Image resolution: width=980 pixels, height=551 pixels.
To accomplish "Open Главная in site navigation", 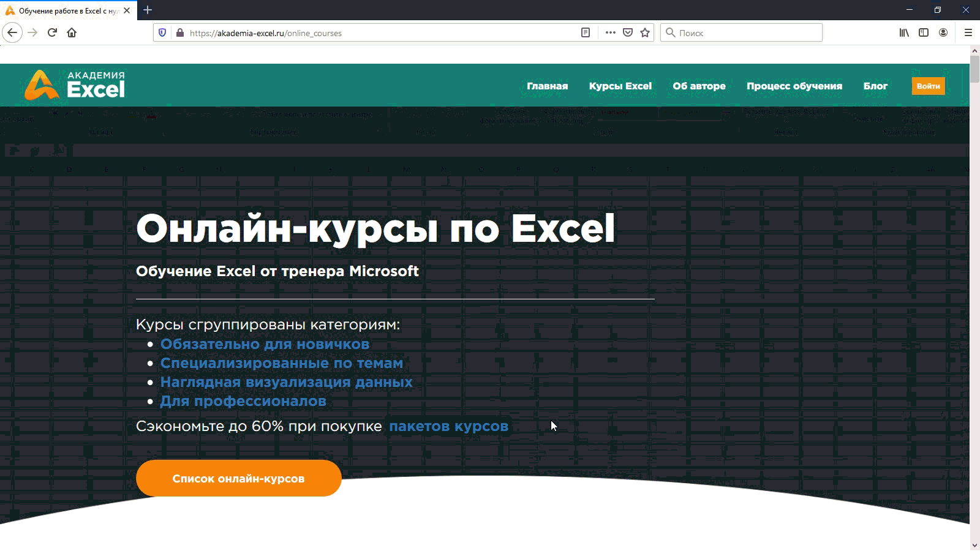I will [x=547, y=86].
